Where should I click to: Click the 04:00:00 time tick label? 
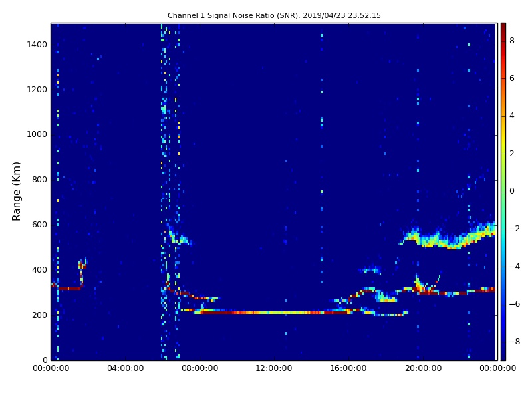pyautogui.click(x=125, y=368)
